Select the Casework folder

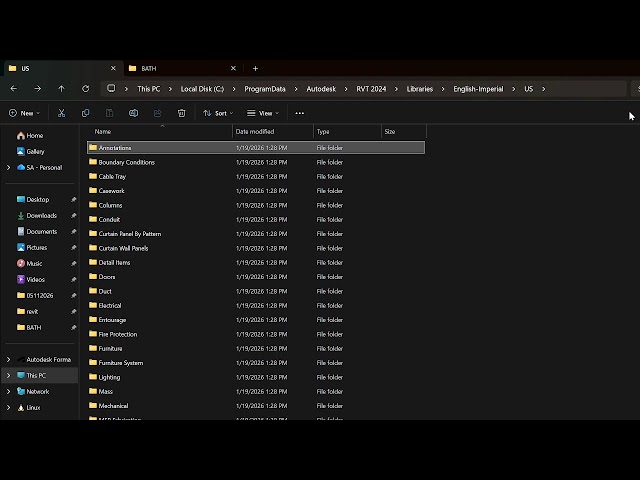(x=256, y=191)
